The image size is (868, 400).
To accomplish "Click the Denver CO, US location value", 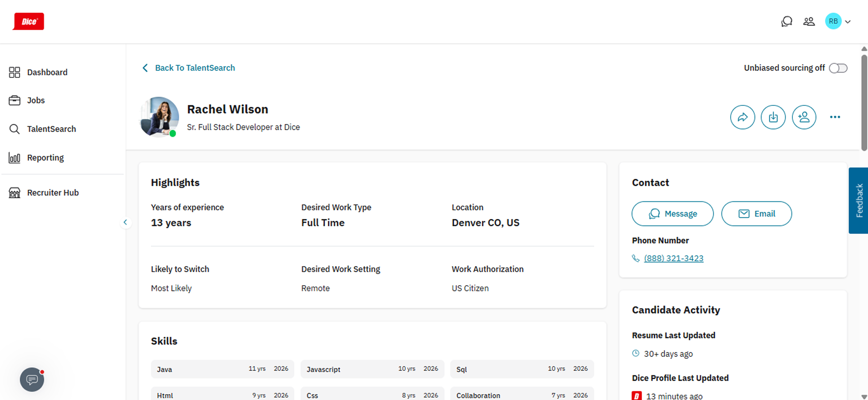I will (x=485, y=223).
